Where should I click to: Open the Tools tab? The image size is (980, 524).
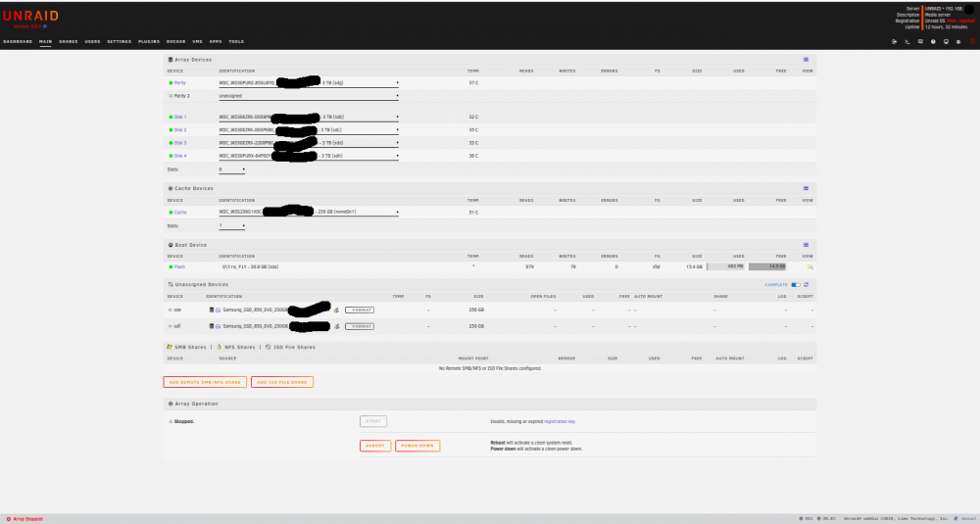point(236,42)
